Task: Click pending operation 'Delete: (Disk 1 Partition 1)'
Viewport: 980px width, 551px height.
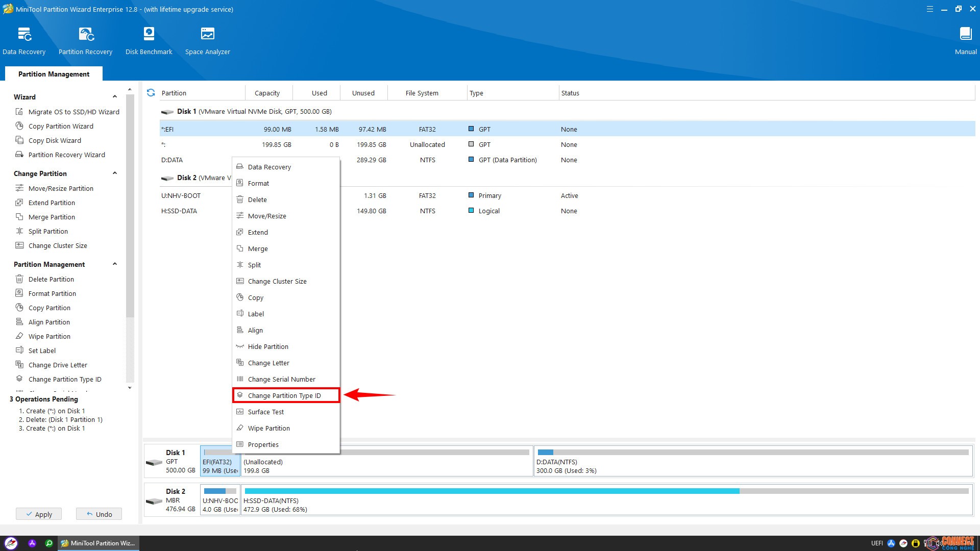Action: [x=61, y=420]
